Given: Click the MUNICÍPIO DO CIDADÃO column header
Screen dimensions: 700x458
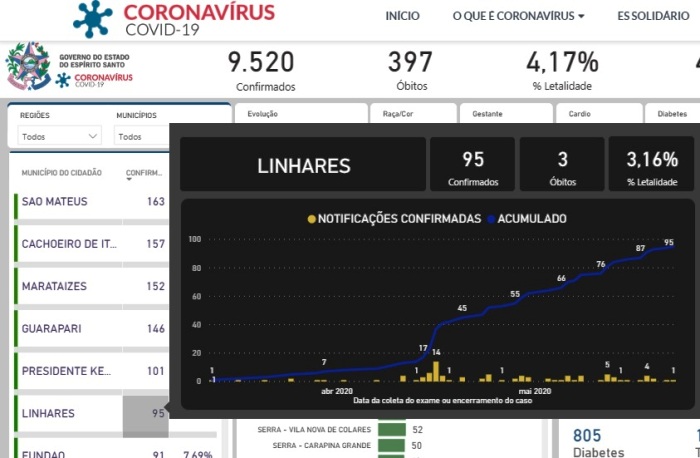Looking at the screenshot, I should coord(62,173).
